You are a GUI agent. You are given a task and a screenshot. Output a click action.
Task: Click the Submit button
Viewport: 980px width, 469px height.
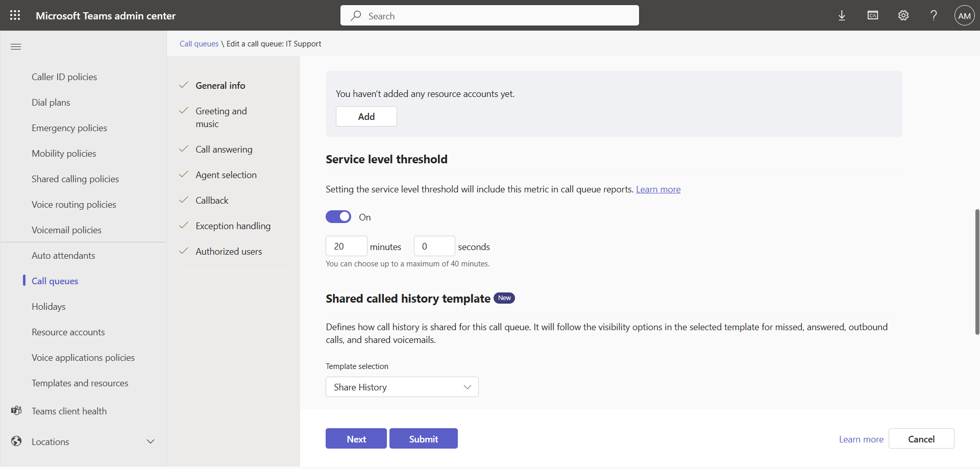pos(423,439)
